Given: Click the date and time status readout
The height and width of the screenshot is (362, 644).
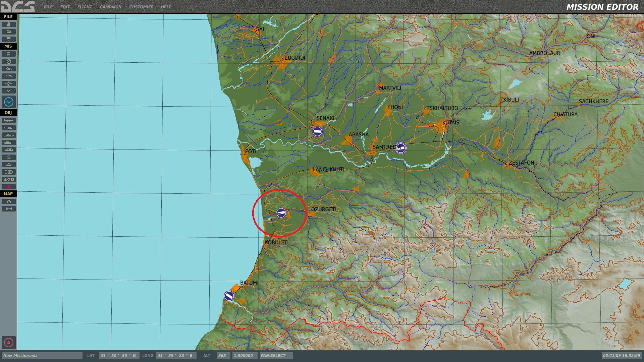Looking at the screenshot, I should [622, 356].
